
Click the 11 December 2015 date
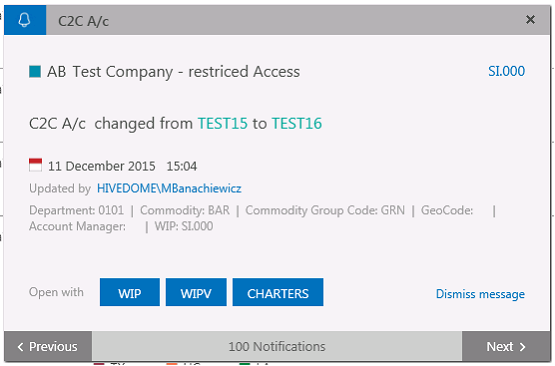(x=102, y=166)
